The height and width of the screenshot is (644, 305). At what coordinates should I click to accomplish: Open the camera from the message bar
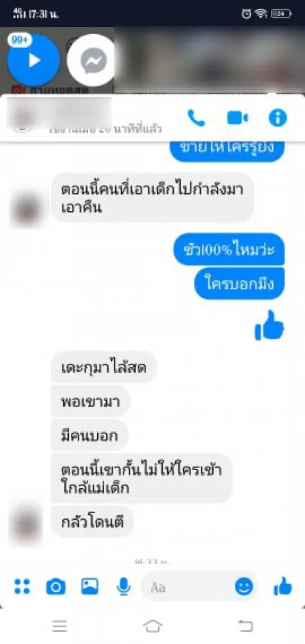click(x=56, y=587)
